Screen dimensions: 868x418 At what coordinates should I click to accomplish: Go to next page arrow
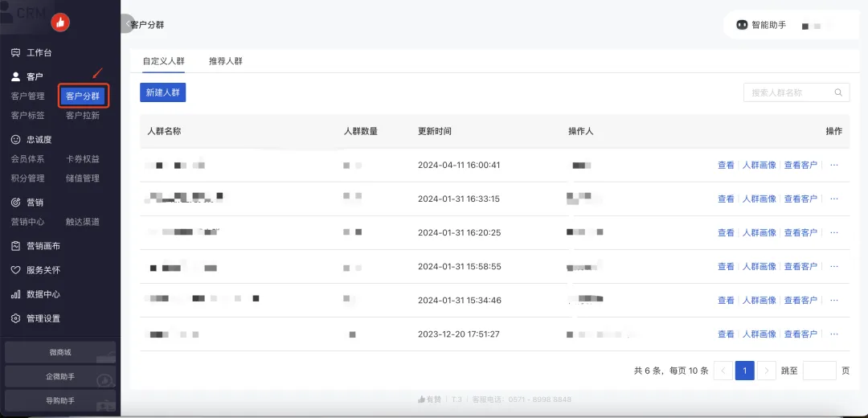(767, 371)
